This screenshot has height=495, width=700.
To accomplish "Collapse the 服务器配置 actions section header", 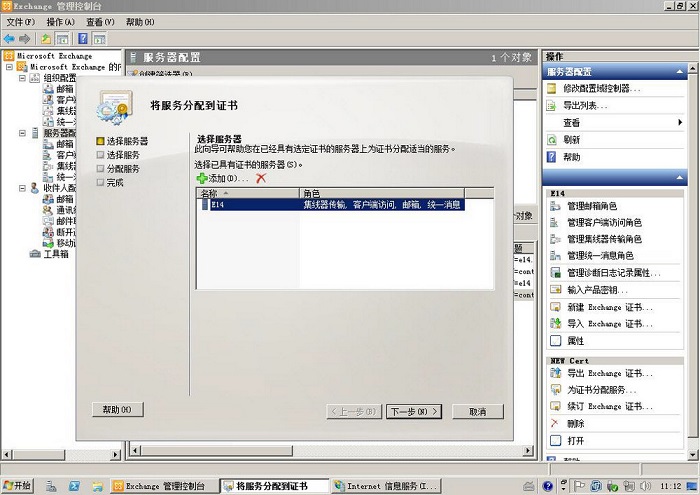I will (x=679, y=72).
